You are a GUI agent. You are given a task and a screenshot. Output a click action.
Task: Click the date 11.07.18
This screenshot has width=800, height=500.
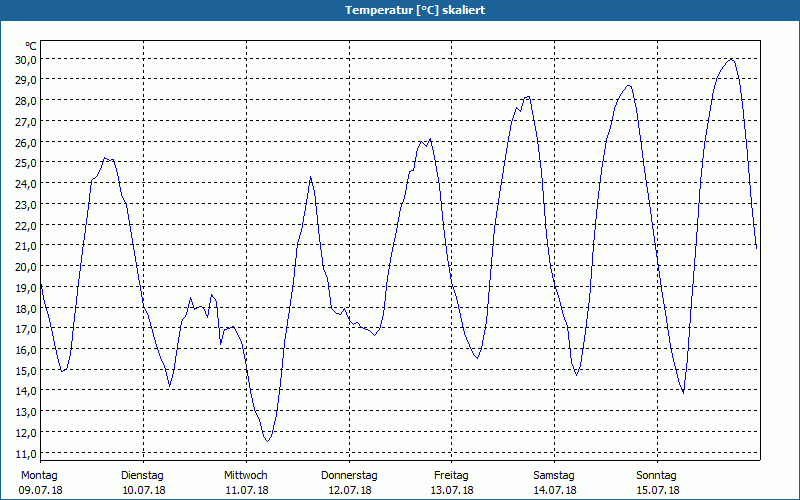tap(247, 491)
